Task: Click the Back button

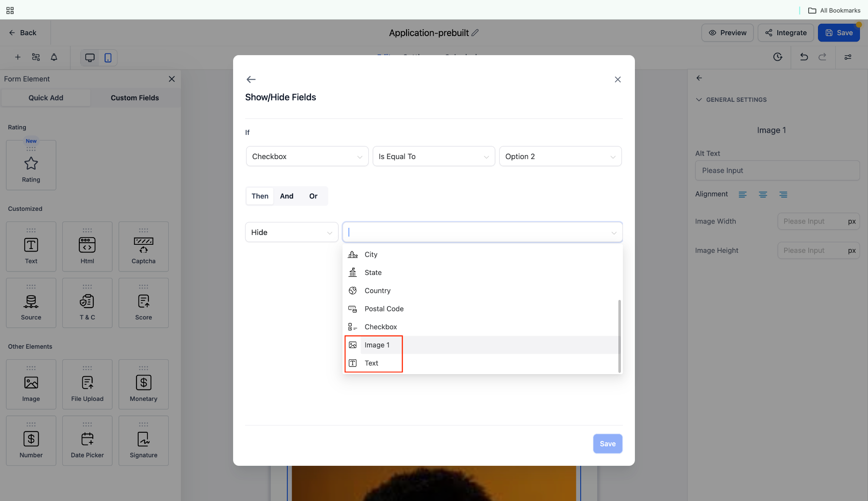Action: pos(23,33)
